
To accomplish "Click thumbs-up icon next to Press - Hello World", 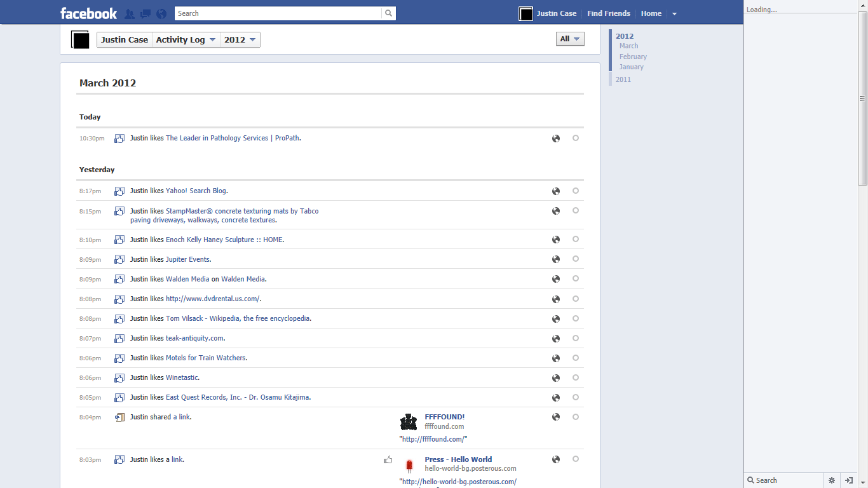I will [x=388, y=459].
